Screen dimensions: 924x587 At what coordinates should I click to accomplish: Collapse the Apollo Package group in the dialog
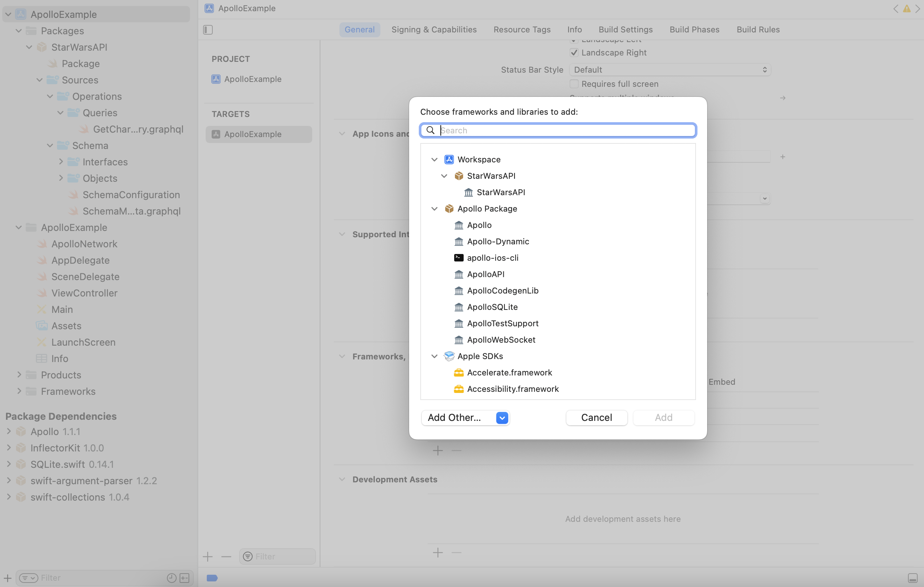coord(434,209)
